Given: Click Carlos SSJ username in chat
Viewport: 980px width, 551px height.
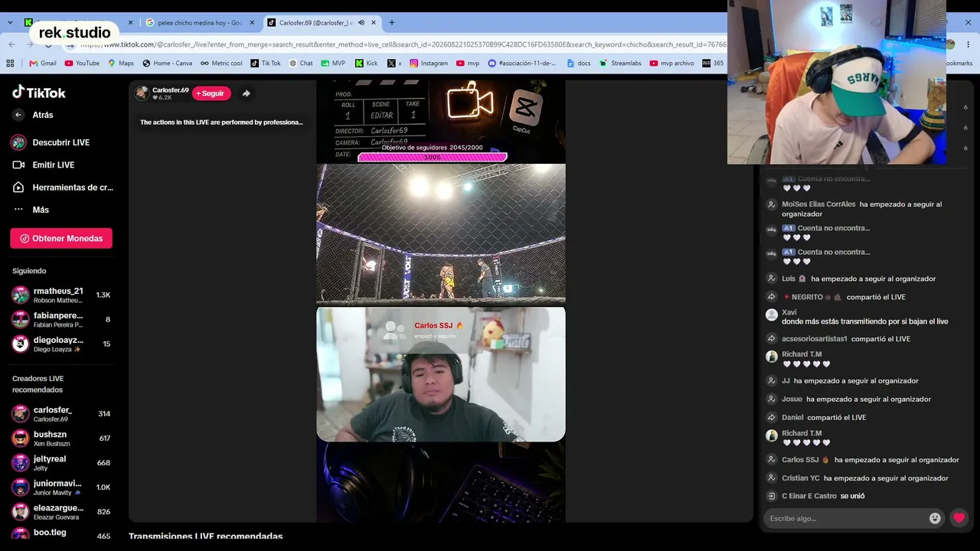Looking at the screenshot, I should point(800,460).
